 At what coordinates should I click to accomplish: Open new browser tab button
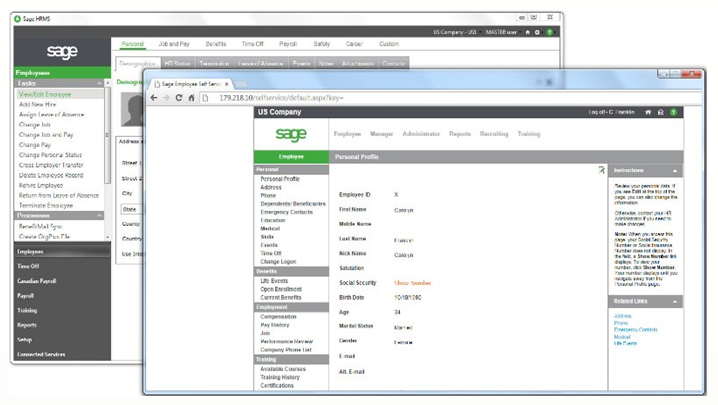[241, 84]
